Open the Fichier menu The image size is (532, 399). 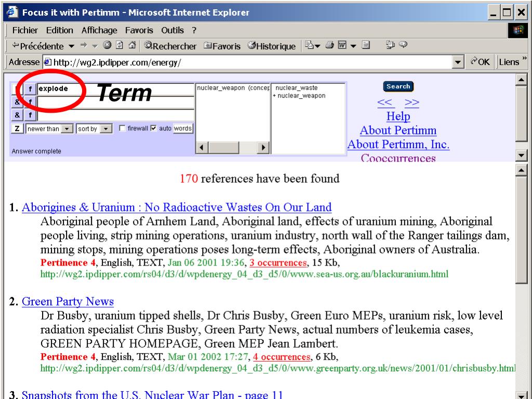[x=25, y=30]
